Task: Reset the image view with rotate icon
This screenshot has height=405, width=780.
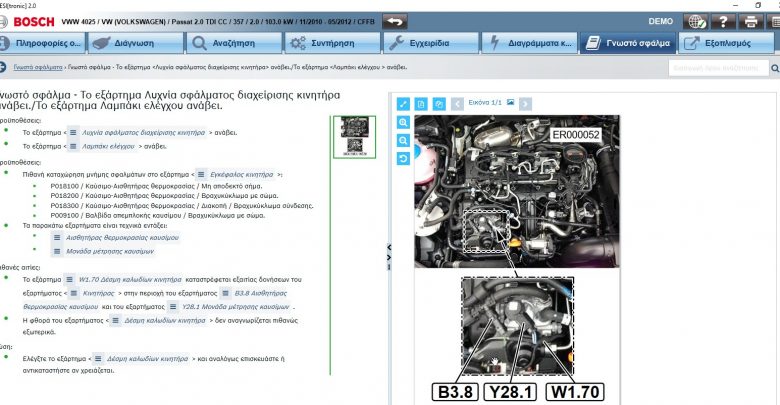Action: 404,159
